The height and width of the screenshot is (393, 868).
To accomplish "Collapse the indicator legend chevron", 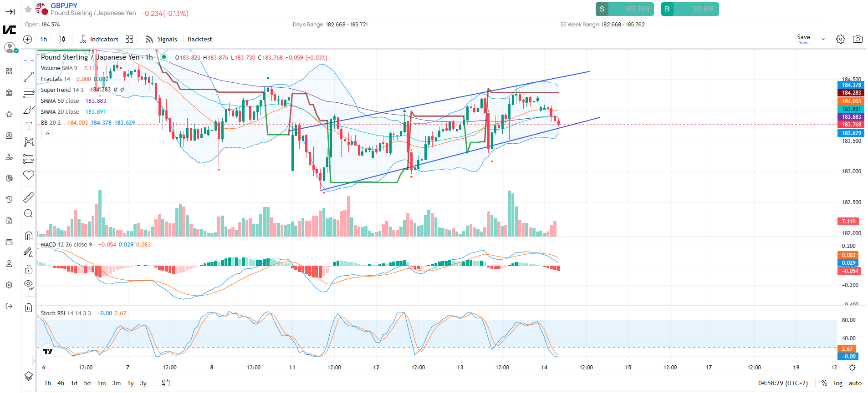I will [x=47, y=133].
